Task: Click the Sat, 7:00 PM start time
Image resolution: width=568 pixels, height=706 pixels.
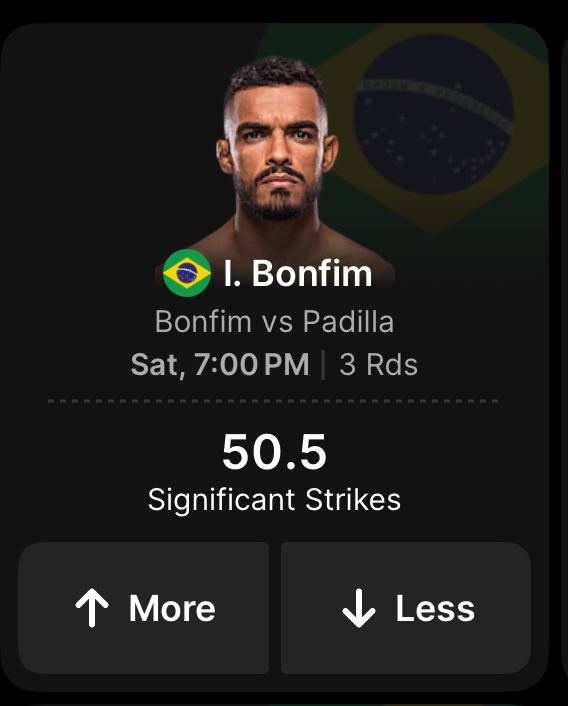Action: [x=220, y=364]
